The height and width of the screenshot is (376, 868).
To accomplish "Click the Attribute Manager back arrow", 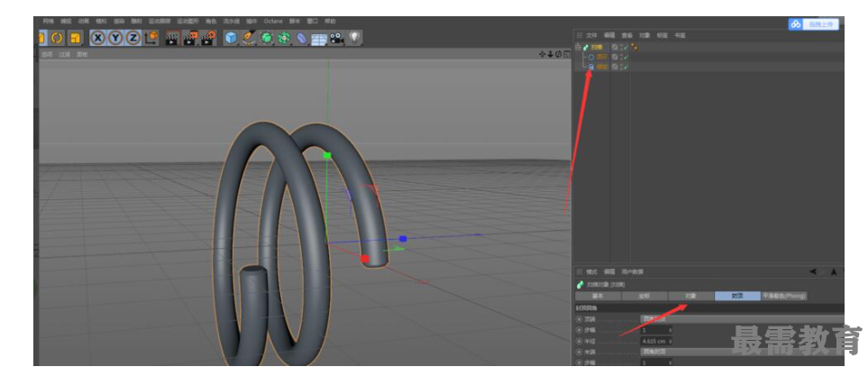I will (x=813, y=272).
